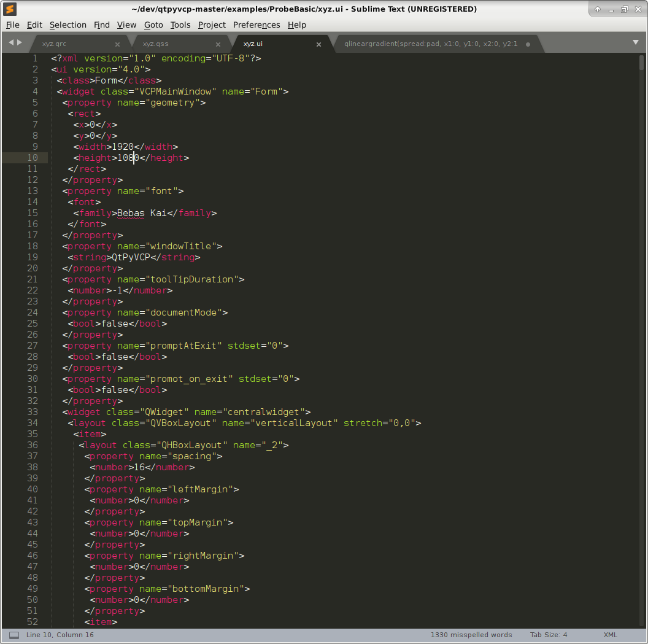Click the number value -1 on line 22

(117, 290)
